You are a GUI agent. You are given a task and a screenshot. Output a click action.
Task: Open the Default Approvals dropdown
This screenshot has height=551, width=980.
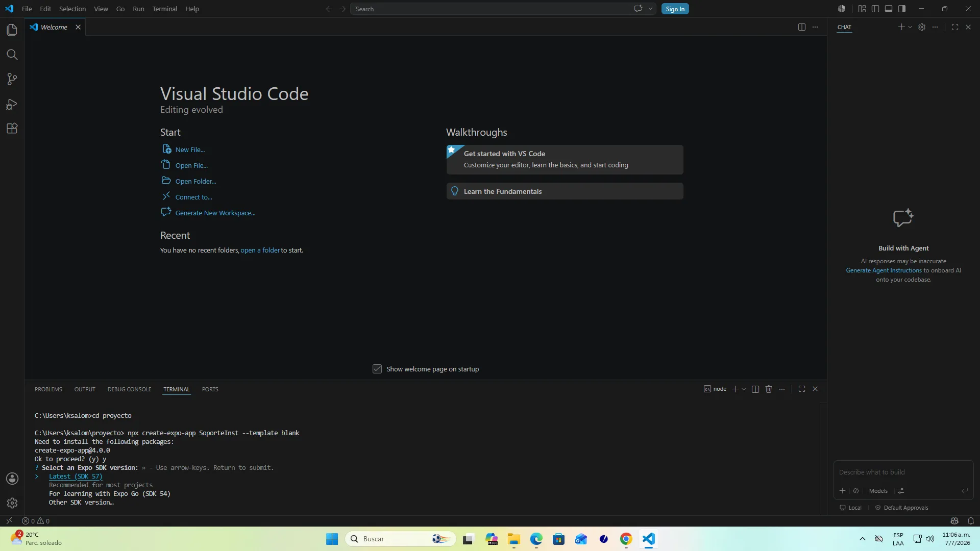902,508
